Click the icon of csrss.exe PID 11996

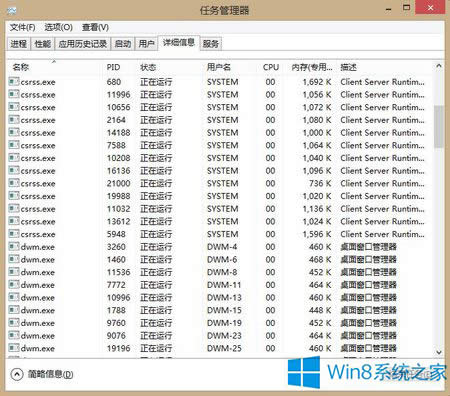click(14, 94)
